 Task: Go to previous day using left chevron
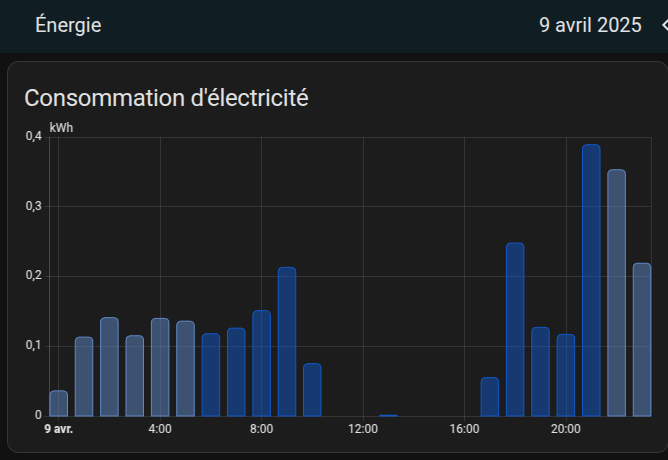[665, 25]
